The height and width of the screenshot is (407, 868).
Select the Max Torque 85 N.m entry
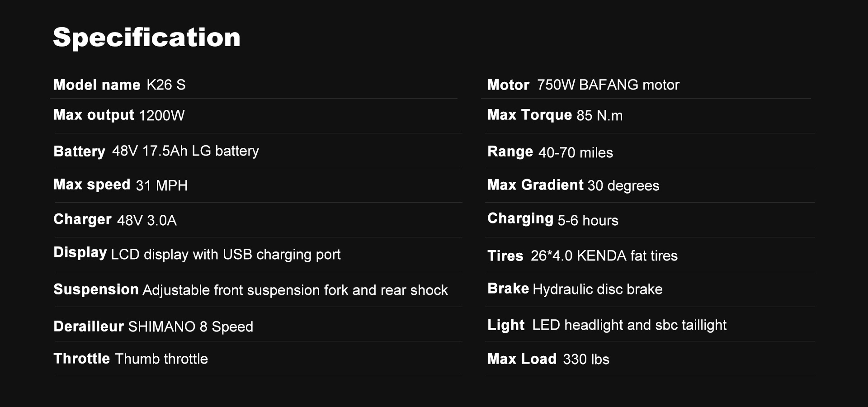click(x=555, y=115)
